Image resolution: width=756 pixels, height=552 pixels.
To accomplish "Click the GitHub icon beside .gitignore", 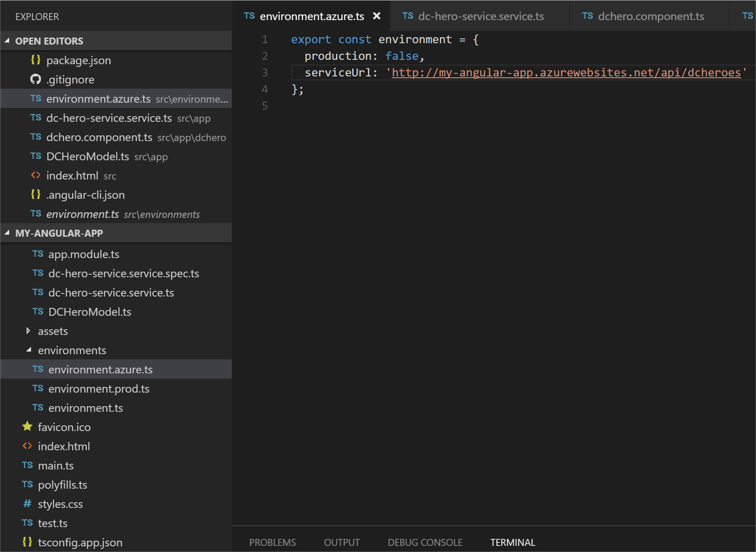I will [35, 79].
